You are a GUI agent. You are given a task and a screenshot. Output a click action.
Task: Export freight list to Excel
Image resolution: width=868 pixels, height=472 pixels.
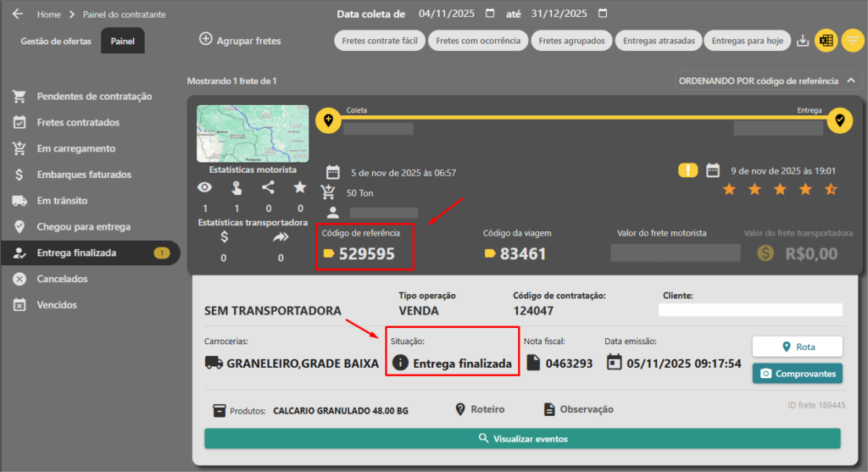coord(826,41)
